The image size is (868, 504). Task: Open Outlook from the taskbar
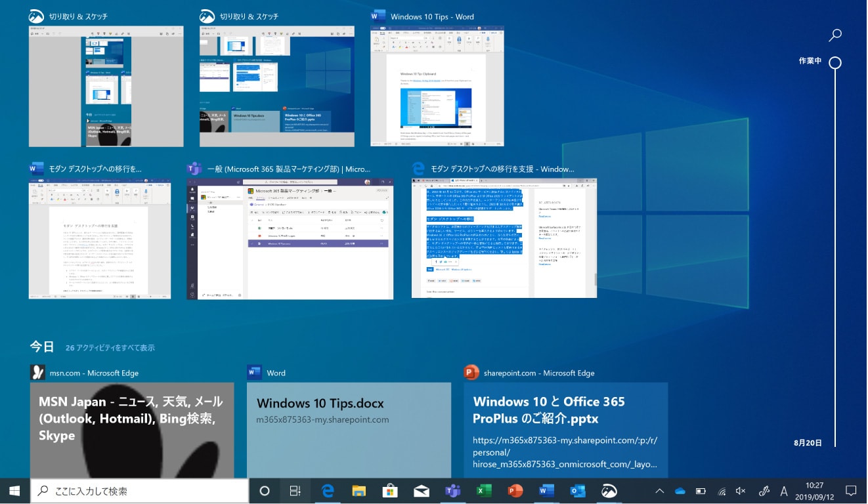click(x=578, y=491)
